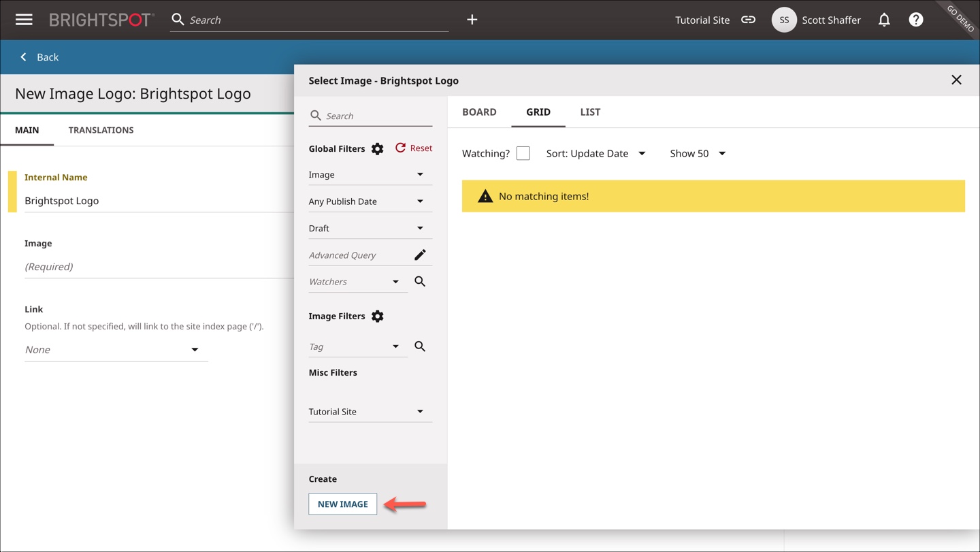Click the Brightspot logo
Image resolution: width=980 pixels, height=552 pixels.
click(x=101, y=20)
